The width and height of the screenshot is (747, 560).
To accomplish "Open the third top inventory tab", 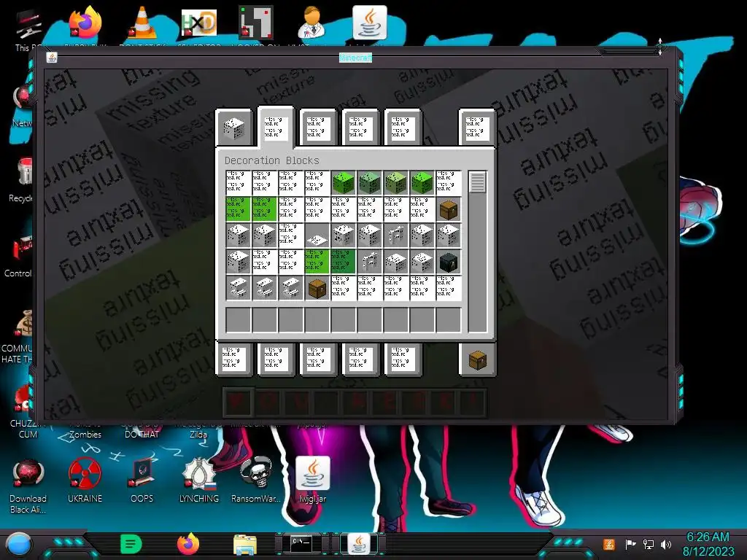I will tap(318, 128).
